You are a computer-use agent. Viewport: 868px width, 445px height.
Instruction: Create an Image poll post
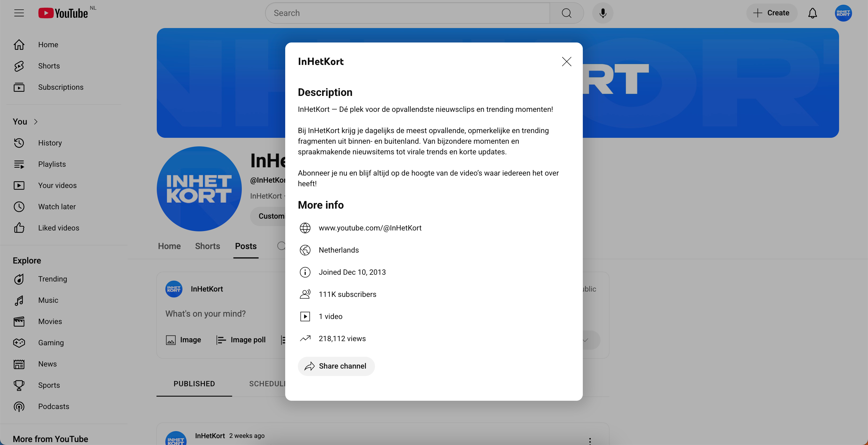[241, 340]
